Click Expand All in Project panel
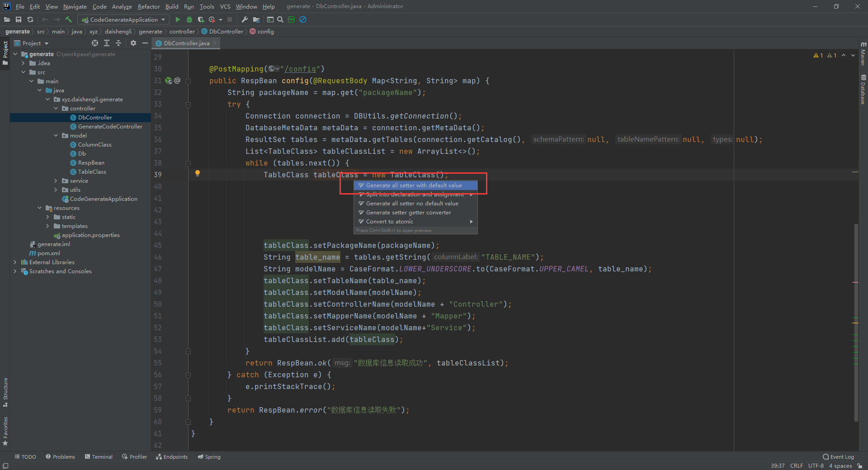 (107, 43)
